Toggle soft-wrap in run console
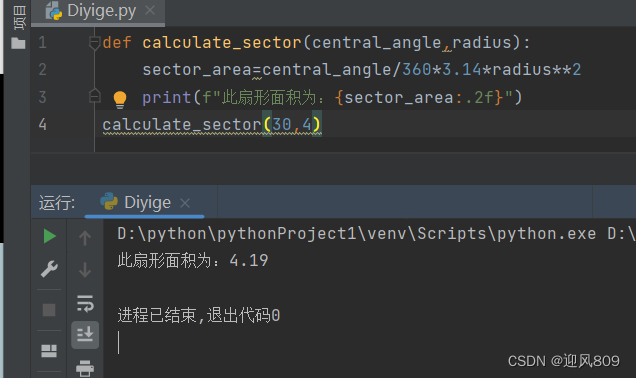This screenshot has height=378, width=636. click(x=85, y=303)
